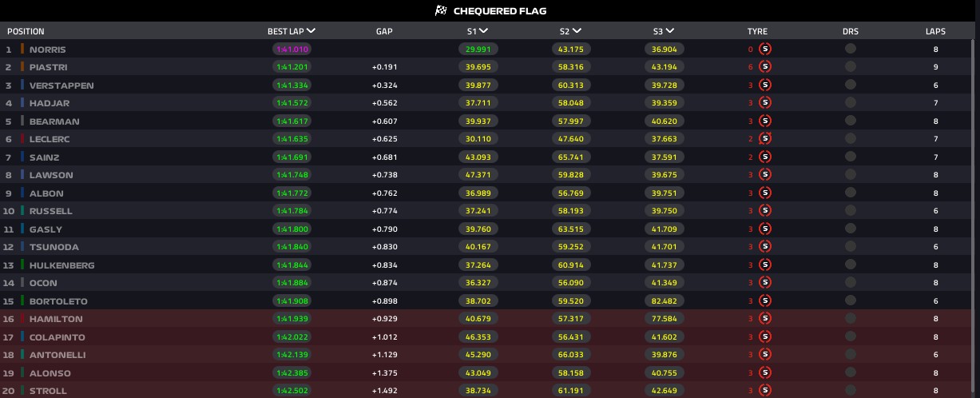Click Alonso's soft tyre icon
The width and height of the screenshot is (980, 398).
(x=764, y=373)
